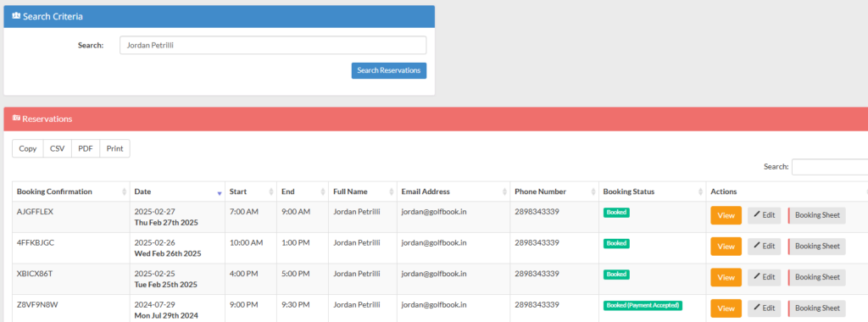Click the Search Reservations button
Image resolution: width=868 pixels, height=322 pixels.
pyautogui.click(x=388, y=71)
